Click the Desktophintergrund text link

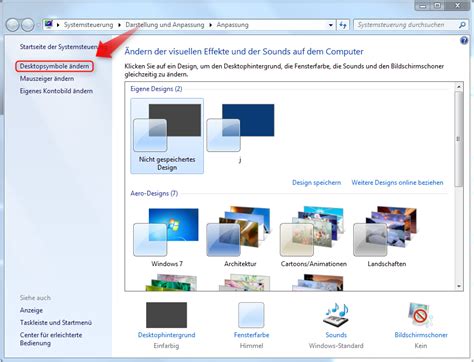(166, 335)
